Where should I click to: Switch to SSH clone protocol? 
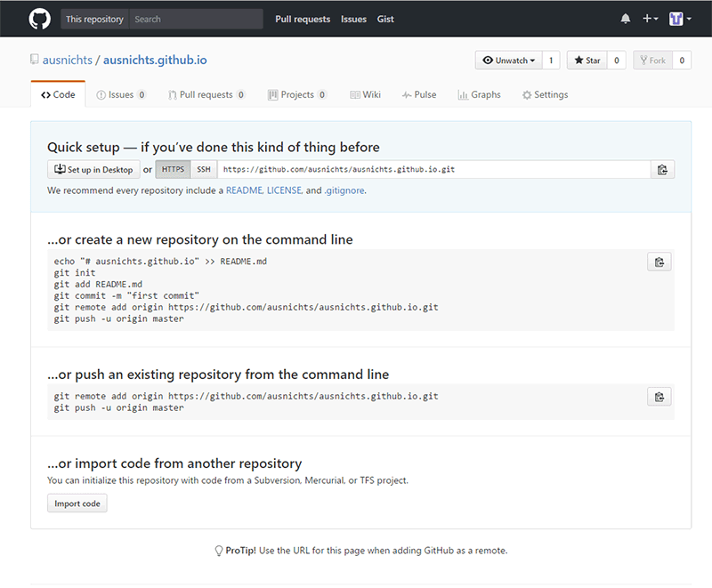point(204,169)
